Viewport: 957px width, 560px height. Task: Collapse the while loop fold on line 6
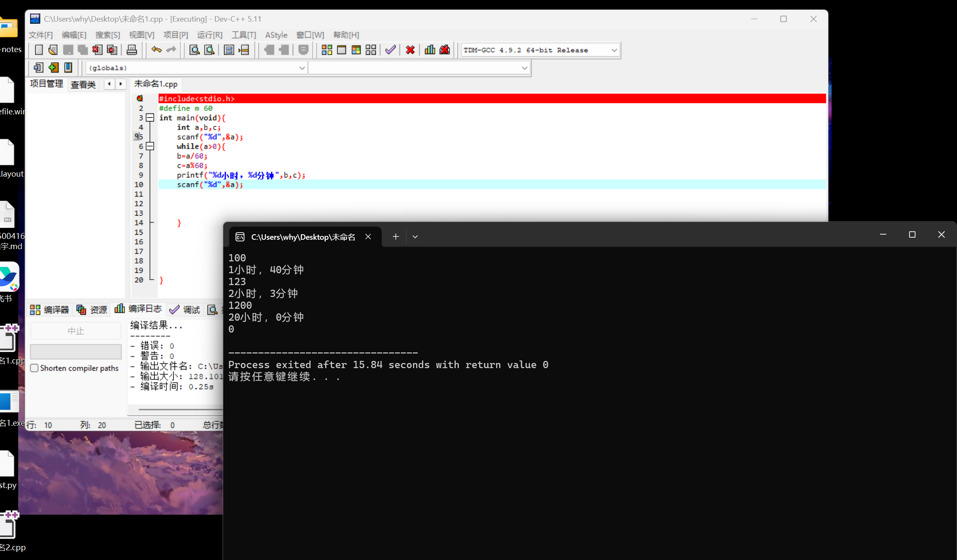150,146
